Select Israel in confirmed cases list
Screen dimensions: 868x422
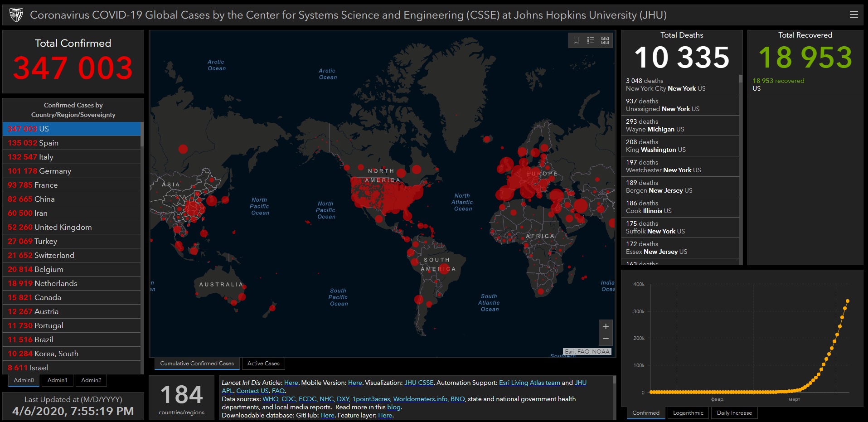[72, 367]
